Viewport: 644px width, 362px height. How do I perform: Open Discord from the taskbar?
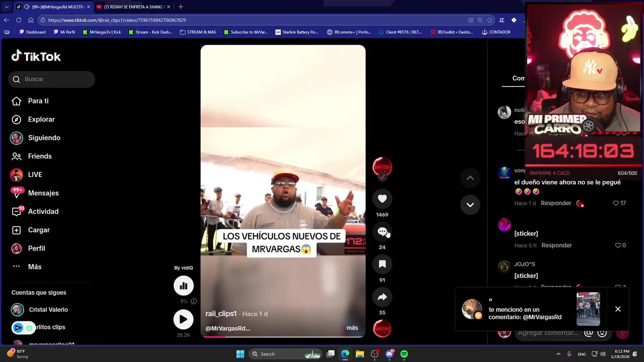pos(389,354)
